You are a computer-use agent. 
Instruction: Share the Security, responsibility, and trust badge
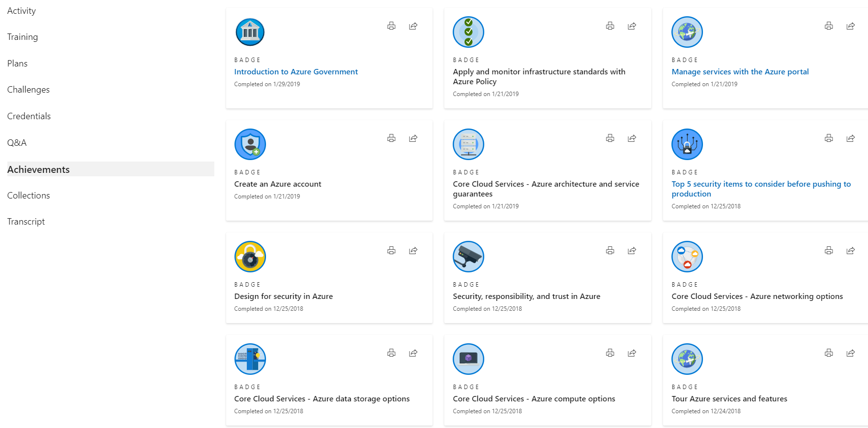[x=632, y=251]
